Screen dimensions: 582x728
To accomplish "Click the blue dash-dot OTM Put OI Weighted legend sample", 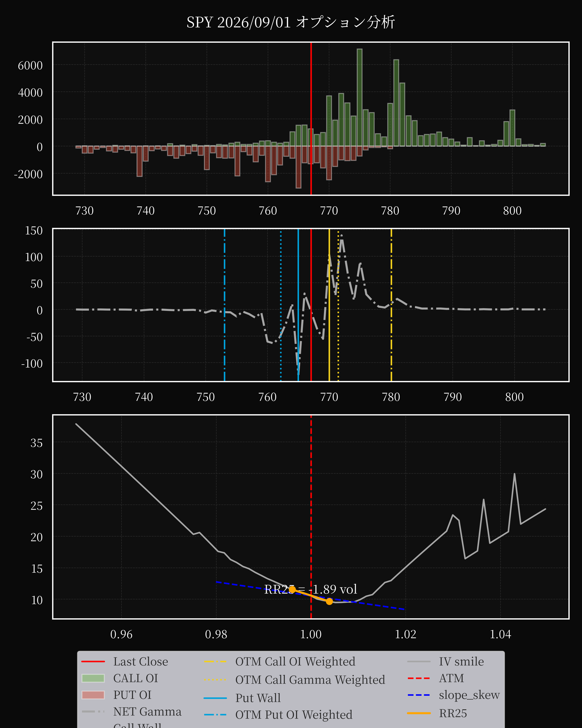I will (x=215, y=714).
